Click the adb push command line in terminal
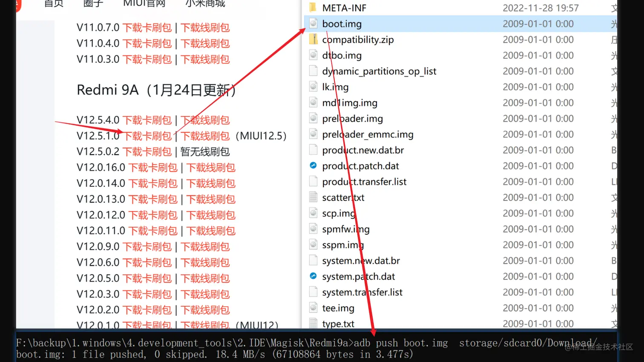Screen dimensions: 644x362 click(307, 343)
